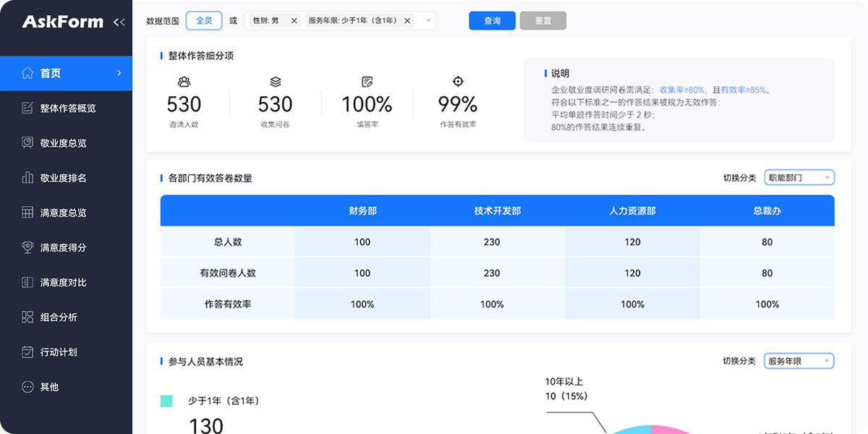Click 530 邀请人数 statistic
Screen dimensions: 868x434
point(184,104)
